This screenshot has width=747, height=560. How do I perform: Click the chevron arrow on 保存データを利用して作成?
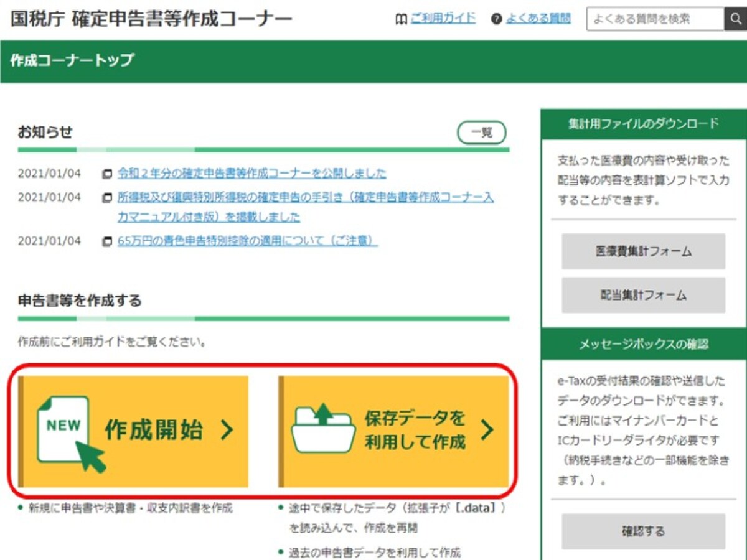tap(487, 429)
